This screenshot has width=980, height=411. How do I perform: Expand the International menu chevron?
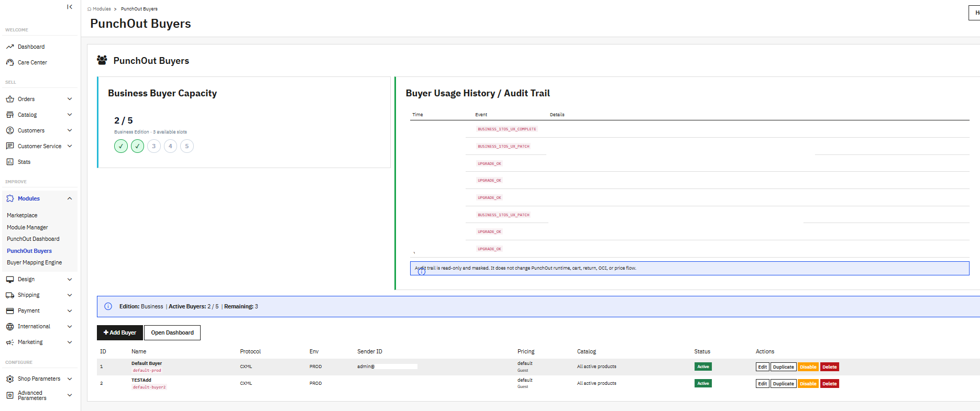pos(70,327)
